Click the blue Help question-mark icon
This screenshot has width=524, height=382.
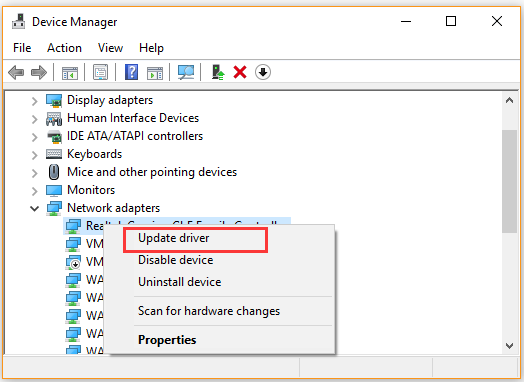[x=131, y=72]
